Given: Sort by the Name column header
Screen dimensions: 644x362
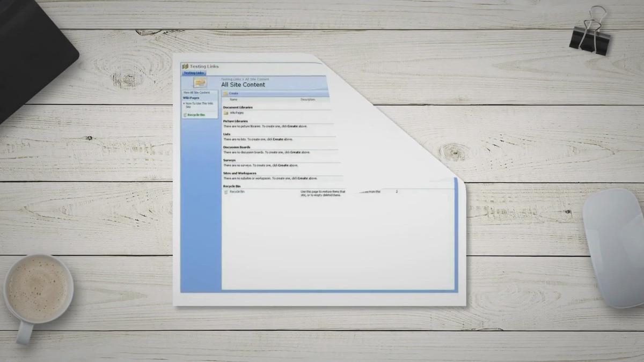Looking at the screenshot, I should [233, 99].
